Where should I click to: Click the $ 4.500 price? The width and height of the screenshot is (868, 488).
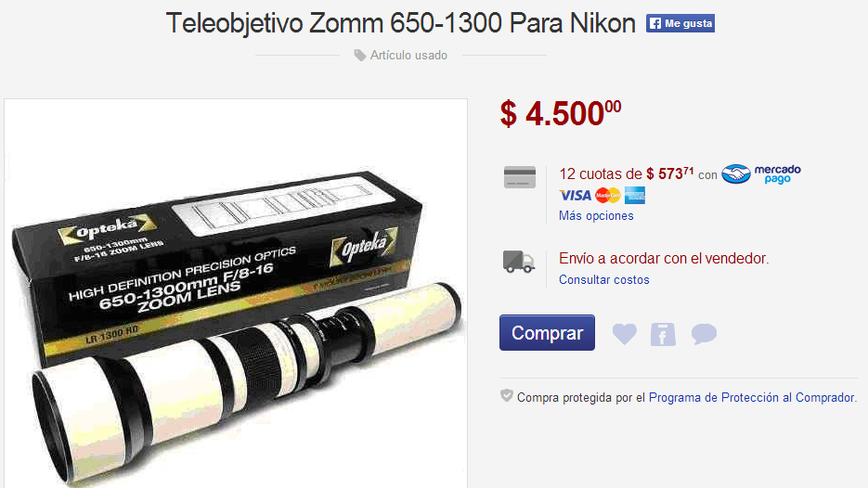coord(560,114)
